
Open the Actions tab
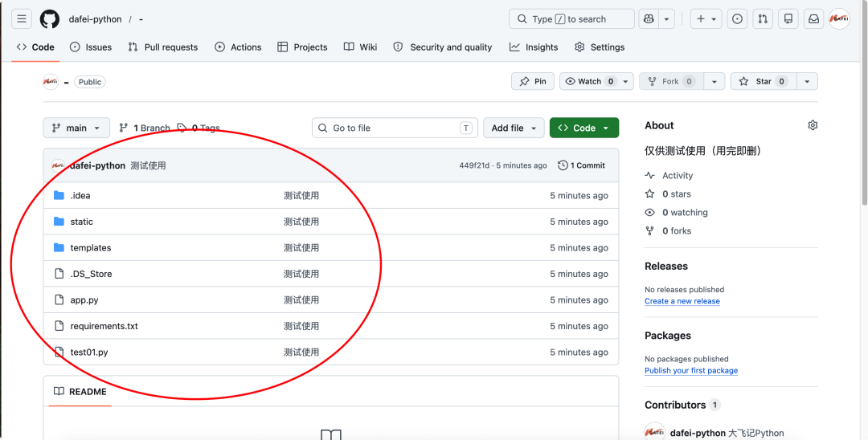pos(238,47)
